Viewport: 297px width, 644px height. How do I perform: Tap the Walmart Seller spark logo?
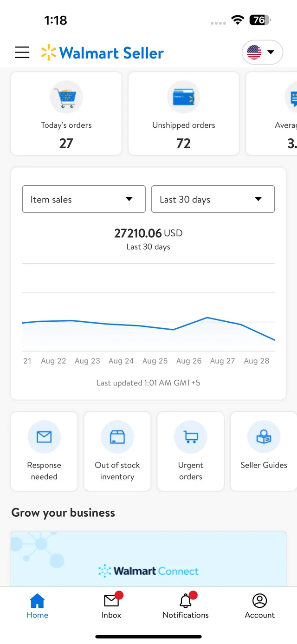point(48,53)
